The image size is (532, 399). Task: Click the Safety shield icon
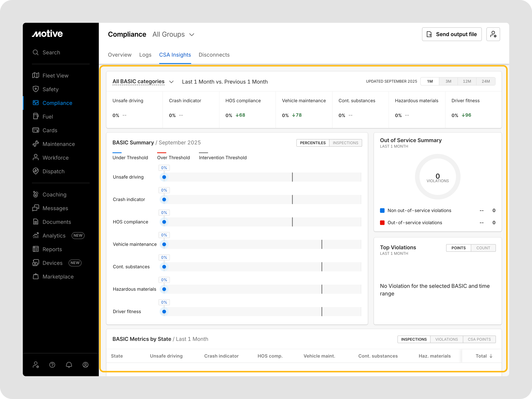36,89
